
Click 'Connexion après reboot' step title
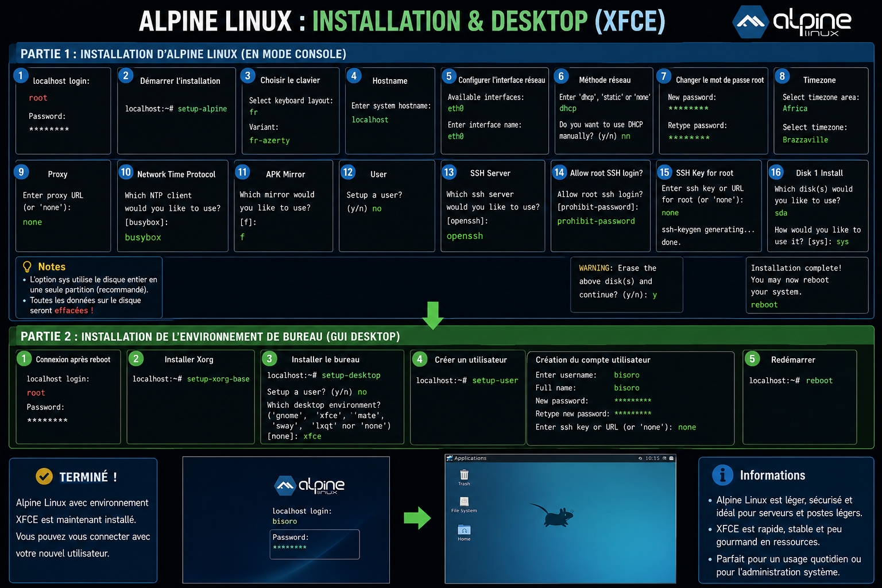[73, 359]
